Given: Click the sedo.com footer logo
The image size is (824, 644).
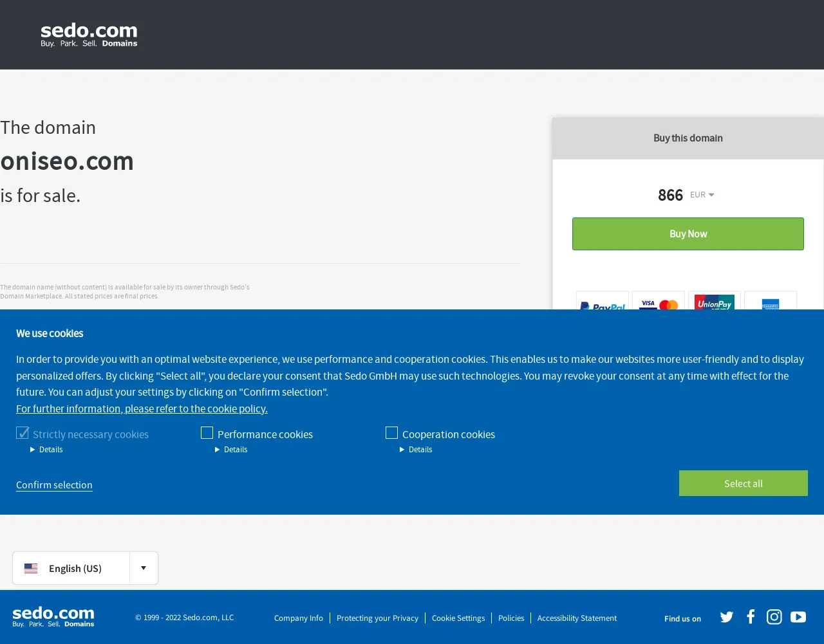Looking at the screenshot, I should [53, 617].
